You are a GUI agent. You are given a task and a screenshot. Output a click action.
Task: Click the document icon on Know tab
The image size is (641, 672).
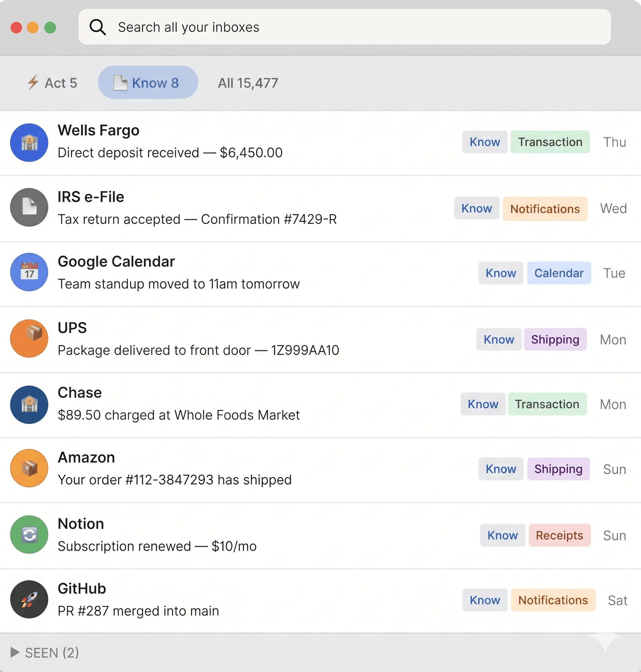coord(120,82)
